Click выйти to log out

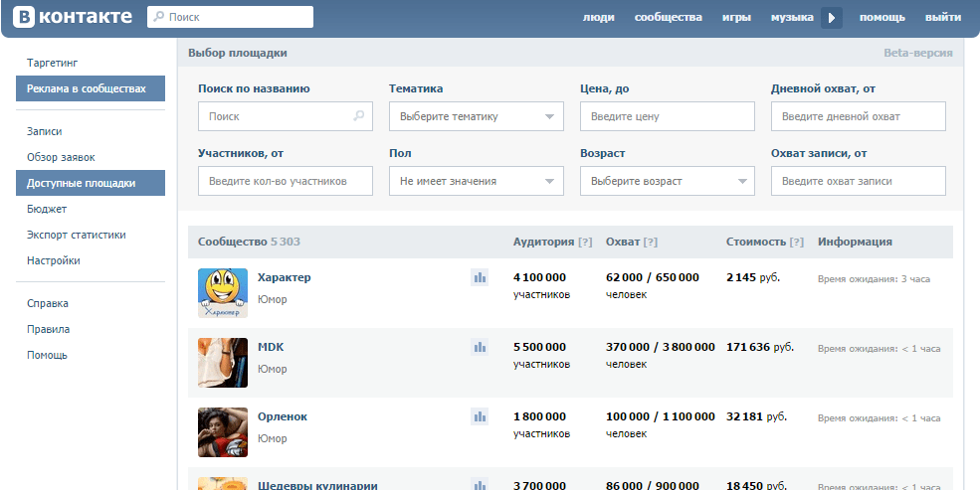[943, 18]
